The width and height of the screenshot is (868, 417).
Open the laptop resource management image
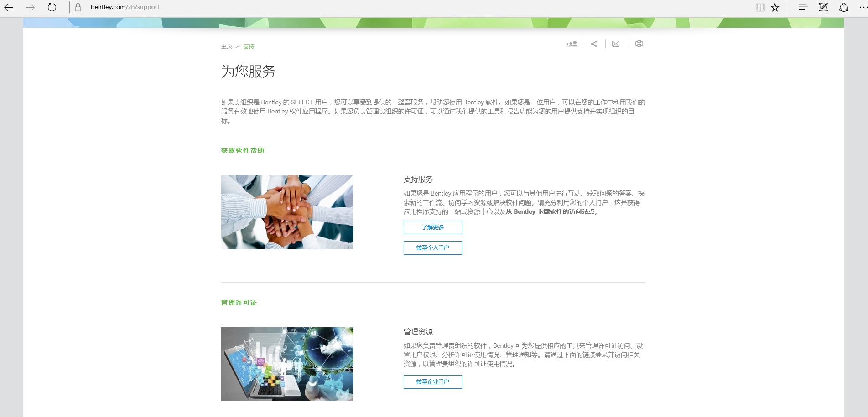287,364
